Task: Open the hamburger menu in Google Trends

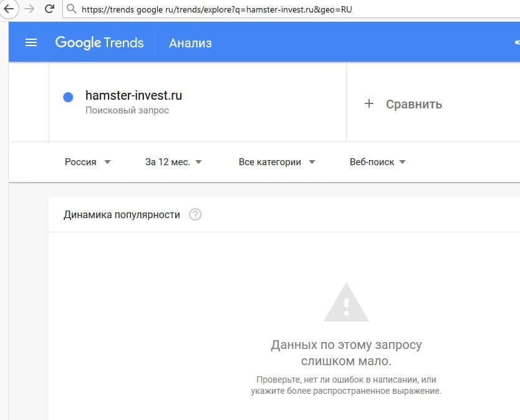Action: [x=31, y=42]
